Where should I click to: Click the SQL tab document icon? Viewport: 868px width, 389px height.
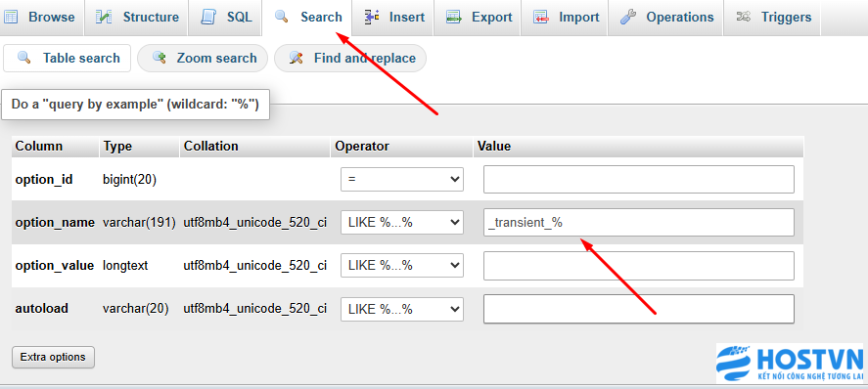[x=208, y=18]
